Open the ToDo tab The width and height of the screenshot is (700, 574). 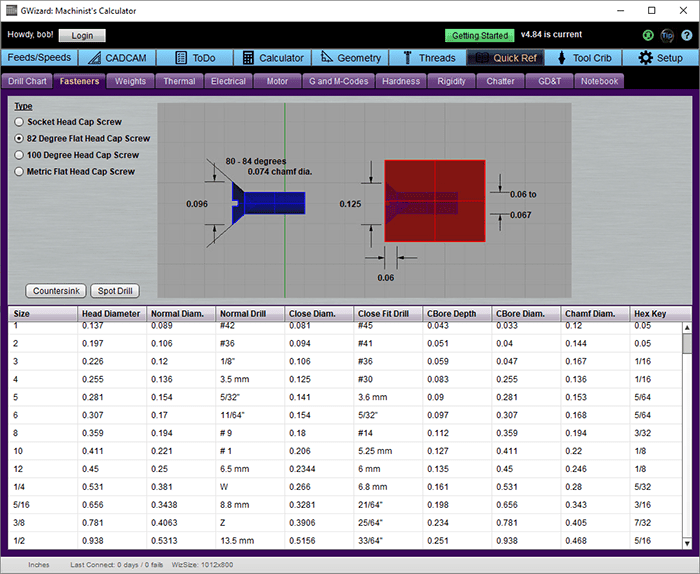(x=195, y=58)
